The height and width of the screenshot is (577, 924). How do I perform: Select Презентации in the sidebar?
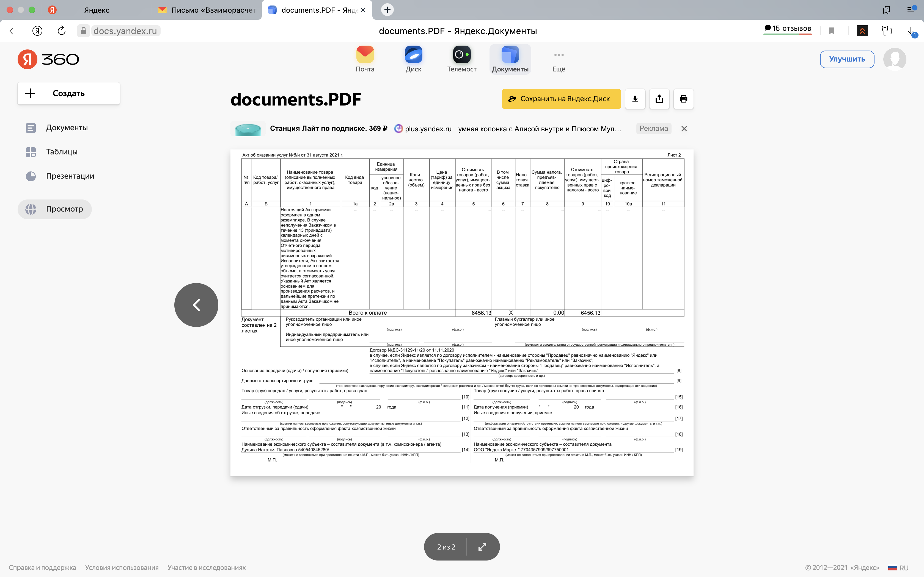tap(70, 176)
